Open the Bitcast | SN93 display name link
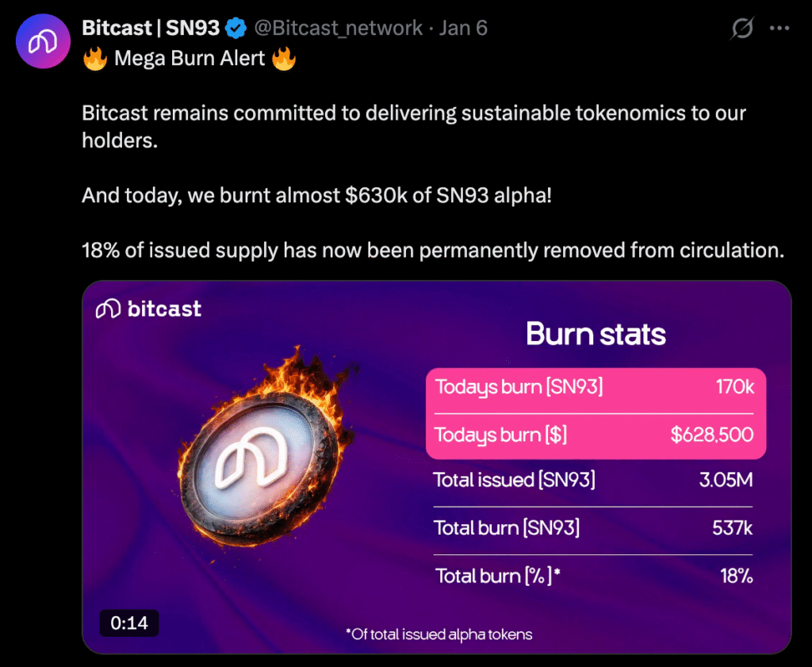This screenshot has height=667, width=812. (x=151, y=29)
